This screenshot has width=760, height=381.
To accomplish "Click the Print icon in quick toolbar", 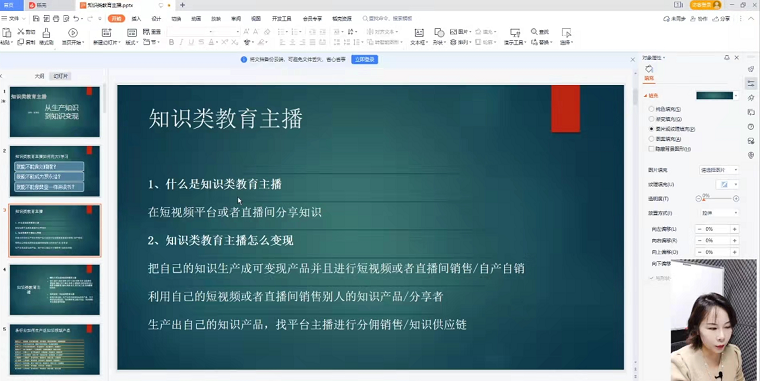I will 56,18.
